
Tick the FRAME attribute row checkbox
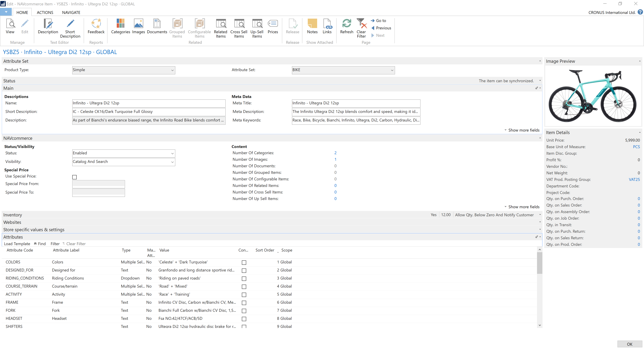point(244,303)
